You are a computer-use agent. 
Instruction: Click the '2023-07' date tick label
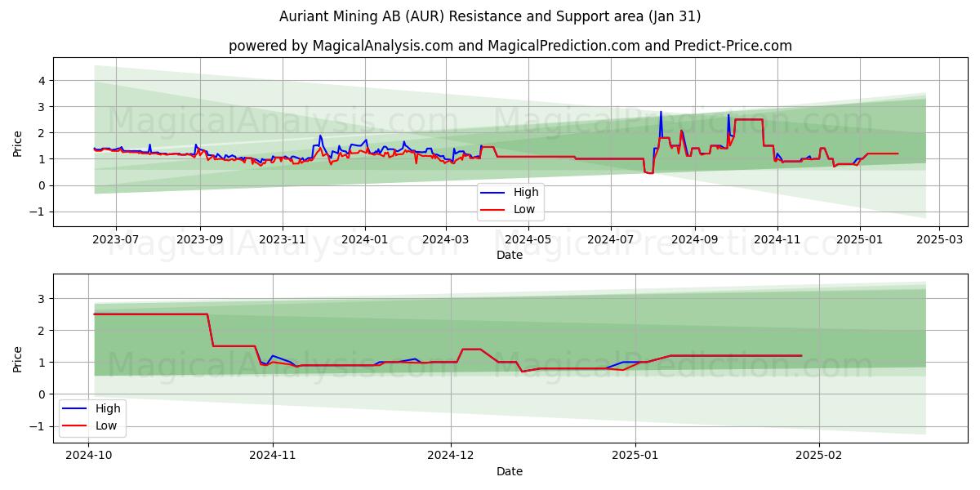[x=115, y=239]
